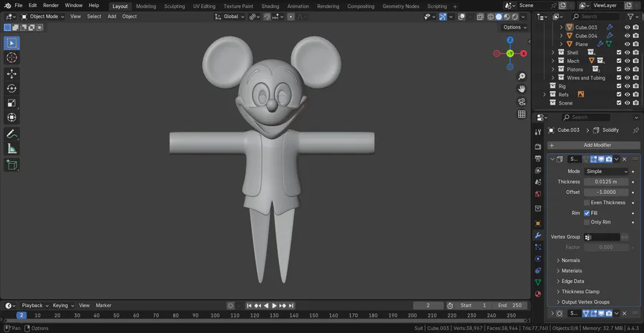Open the Output properties tab

[537, 158]
